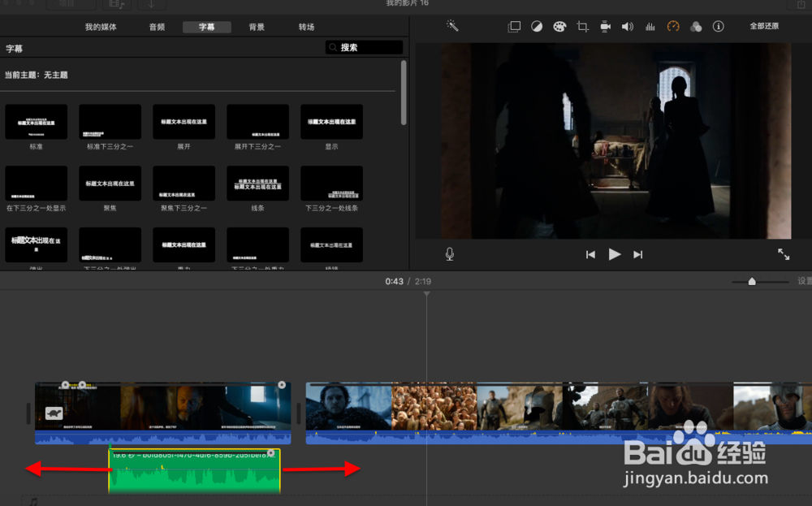
Task: Open the clip filter and audio effects icon
Action: [x=696, y=27]
